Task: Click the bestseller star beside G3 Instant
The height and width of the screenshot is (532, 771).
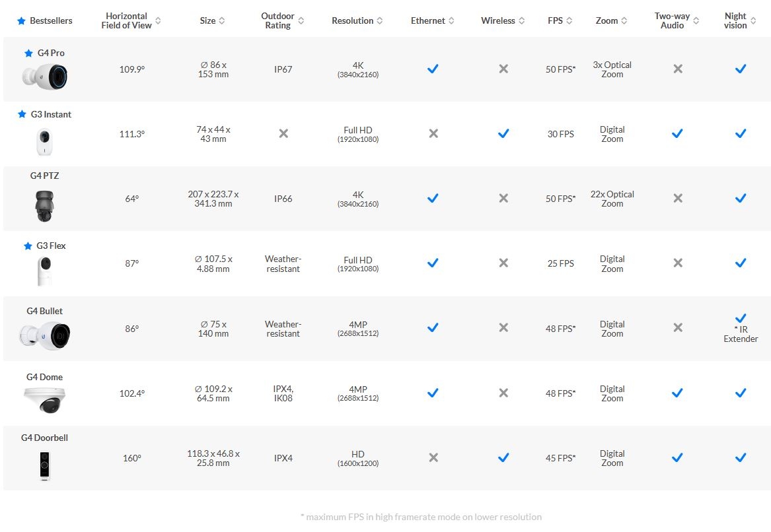Action: tap(22, 114)
